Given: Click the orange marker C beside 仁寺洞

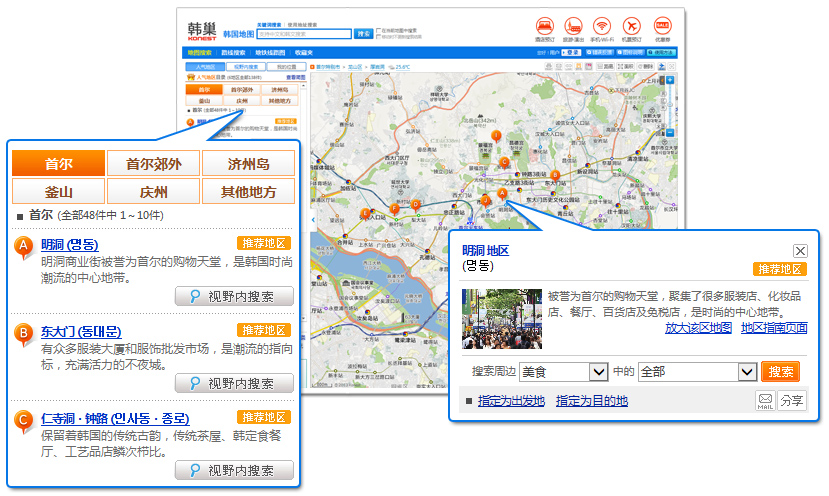Looking at the screenshot, I should 25,419.
